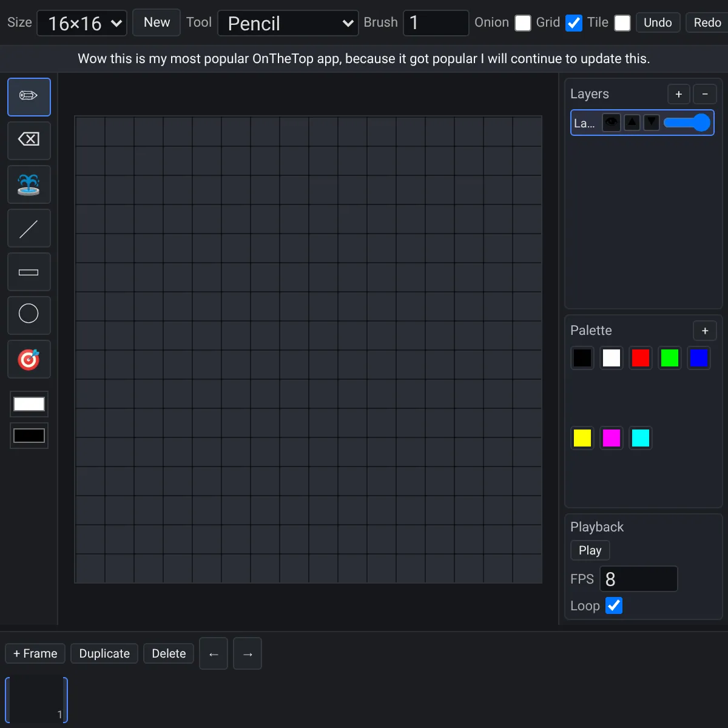Select the Rectangle tool icon
Image resolution: width=728 pixels, height=728 pixels.
click(x=29, y=272)
